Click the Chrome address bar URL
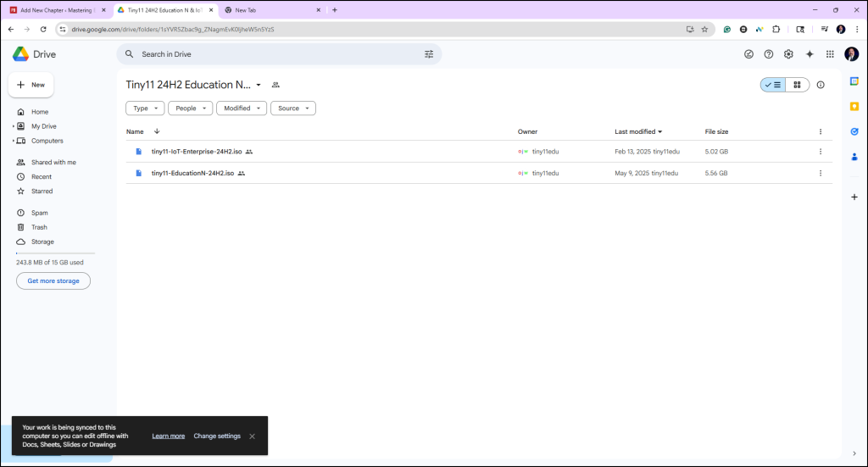Screen dimensions: 868x467 (x=173, y=30)
